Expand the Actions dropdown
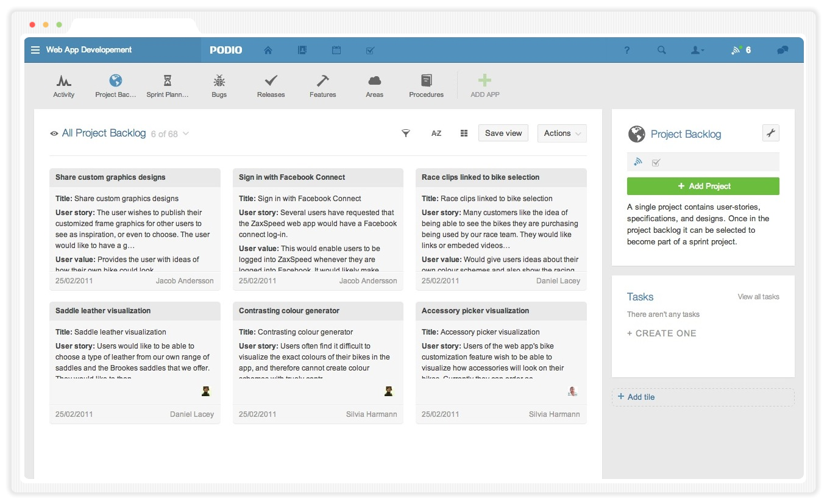 coord(561,133)
